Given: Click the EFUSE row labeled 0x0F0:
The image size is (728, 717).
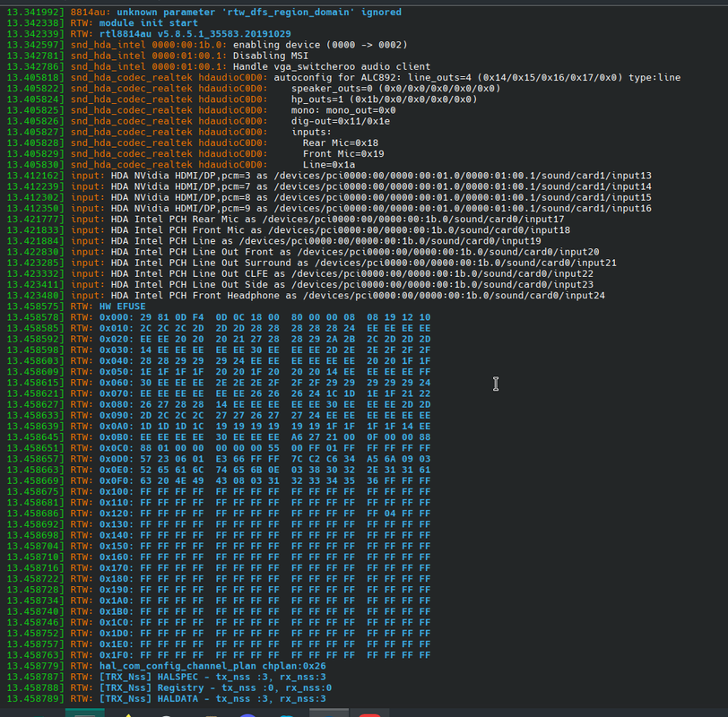Looking at the screenshot, I should point(219,480).
